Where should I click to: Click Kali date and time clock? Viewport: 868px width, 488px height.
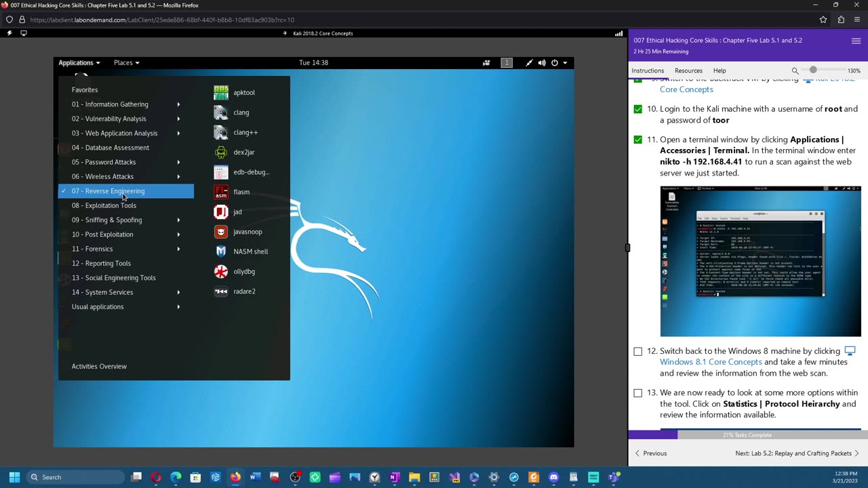[x=313, y=63]
